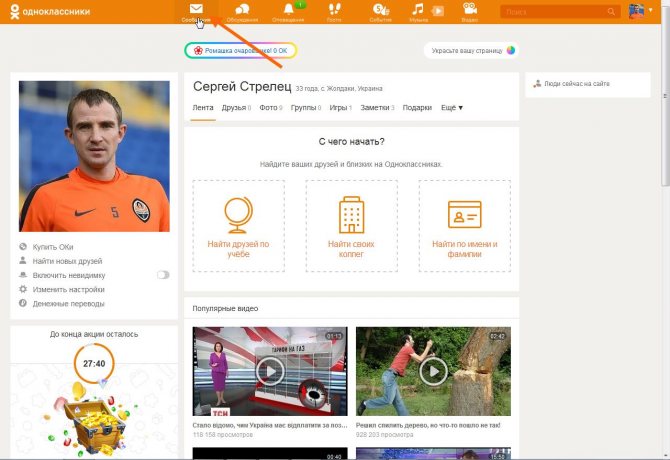This screenshot has width=670, height=460.
Task: Switch to the Друзья tab
Action: [236, 108]
